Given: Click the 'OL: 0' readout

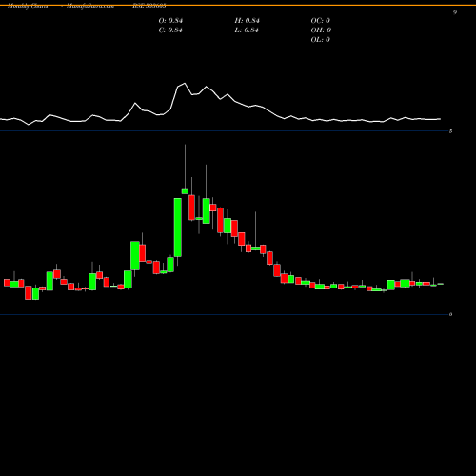Looking at the screenshot, I should point(321,40).
